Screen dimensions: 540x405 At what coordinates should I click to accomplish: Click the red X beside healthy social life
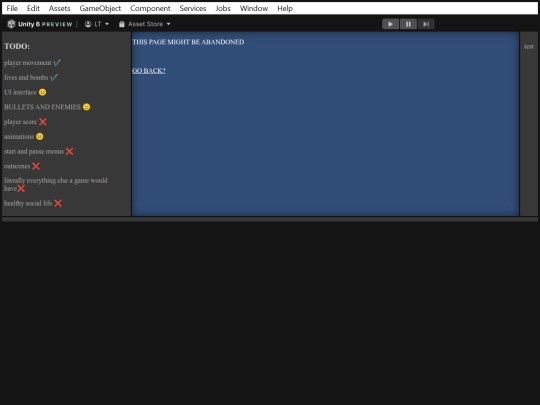[x=58, y=203]
